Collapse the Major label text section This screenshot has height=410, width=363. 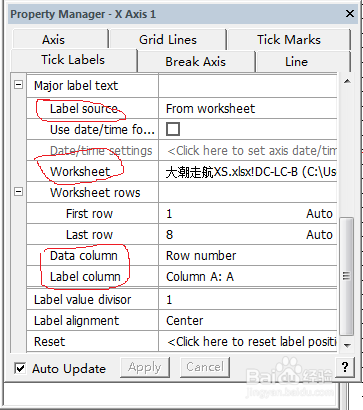(x=18, y=85)
